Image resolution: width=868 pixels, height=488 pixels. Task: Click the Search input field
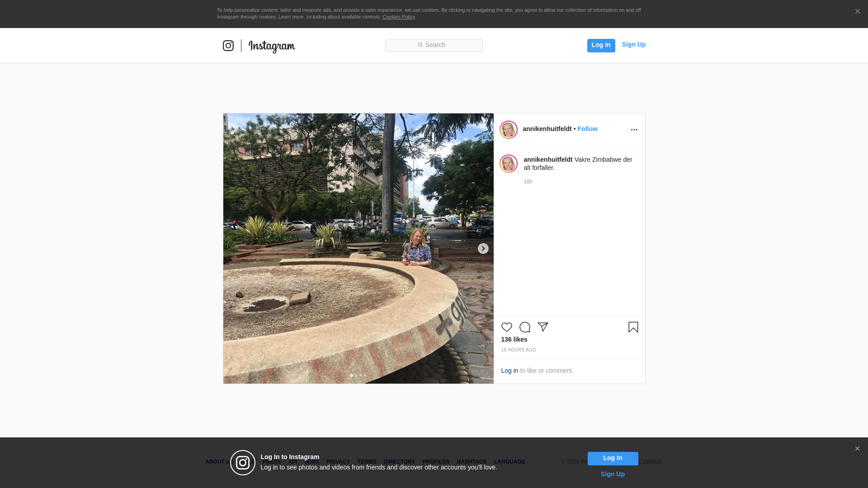pyautogui.click(x=434, y=45)
